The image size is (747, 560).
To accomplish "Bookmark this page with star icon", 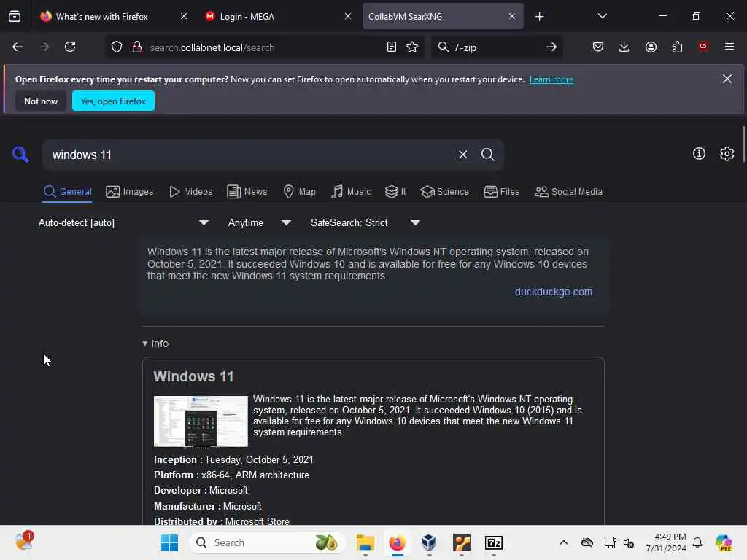I will point(412,47).
